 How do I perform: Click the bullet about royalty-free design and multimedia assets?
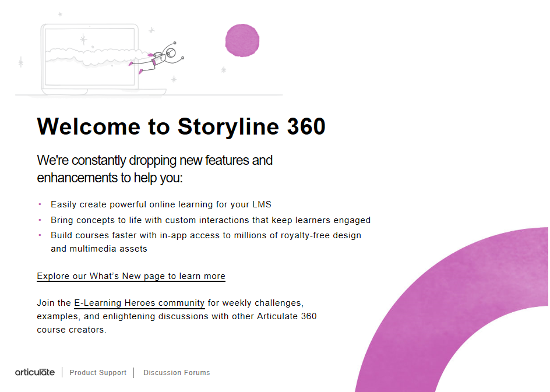tap(206, 242)
